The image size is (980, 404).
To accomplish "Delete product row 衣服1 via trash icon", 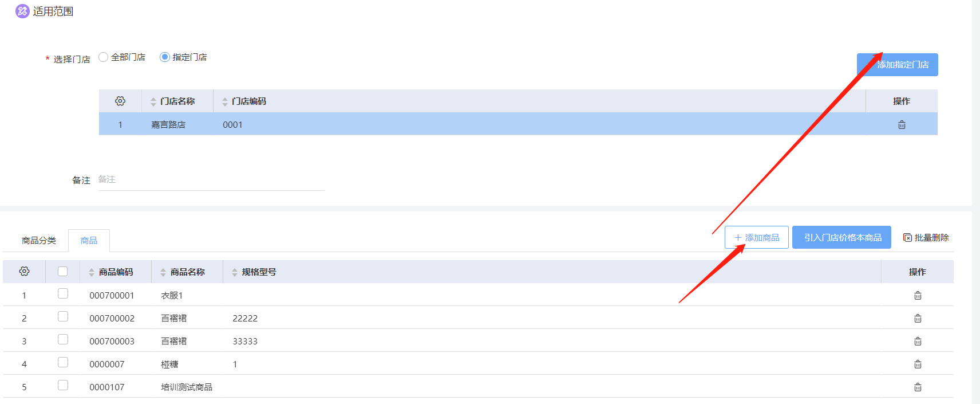I will tap(918, 296).
